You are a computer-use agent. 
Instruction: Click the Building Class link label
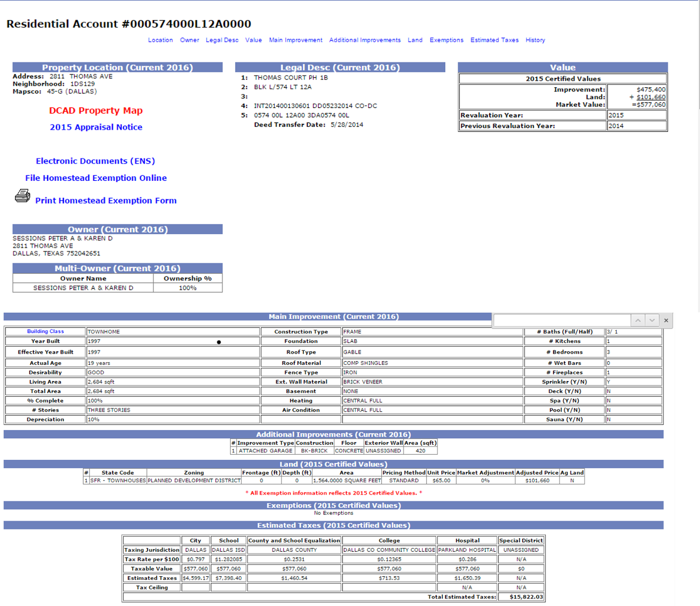click(45, 331)
